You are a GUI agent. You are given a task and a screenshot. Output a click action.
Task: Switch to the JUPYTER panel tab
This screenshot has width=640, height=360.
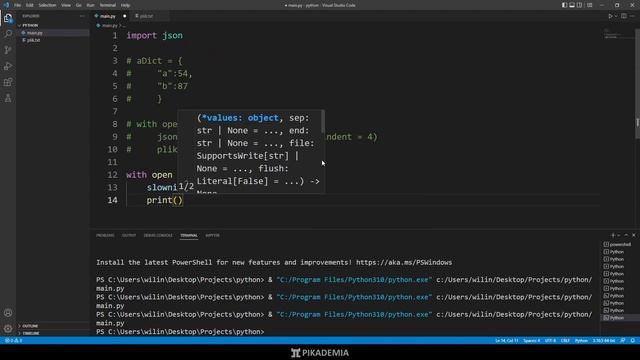(x=212, y=236)
